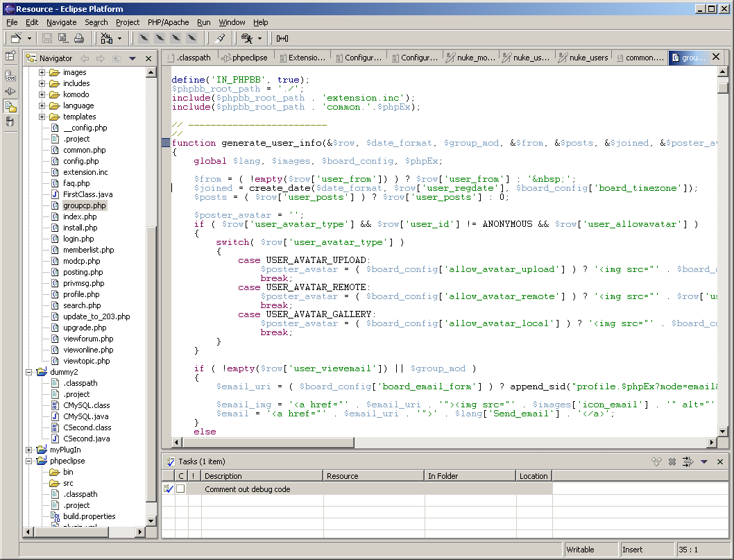This screenshot has width=734, height=560.
Task: Open the Tasks view menu triangle
Action: pos(703,461)
